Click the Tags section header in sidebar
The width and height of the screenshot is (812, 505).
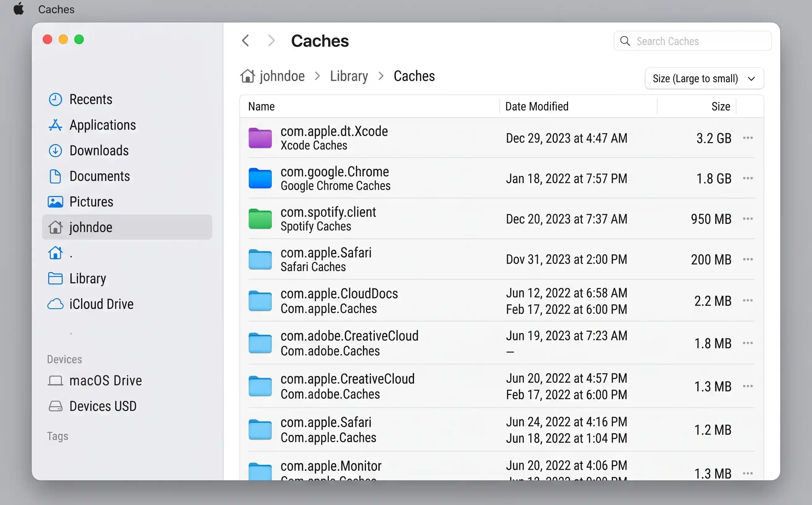tap(58, 436)
